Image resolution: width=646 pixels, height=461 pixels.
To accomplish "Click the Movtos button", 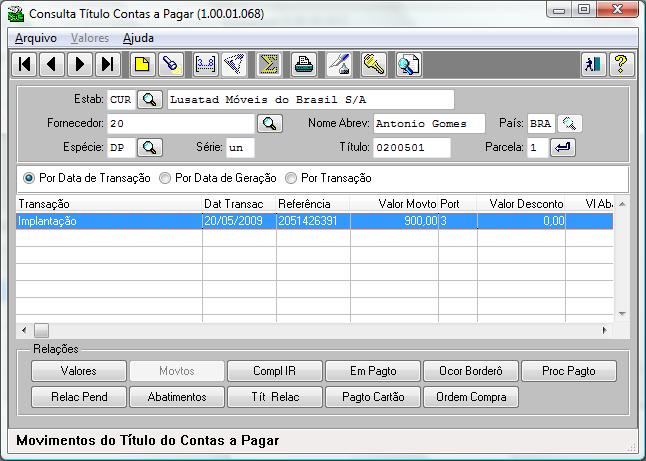I will [x=177, y=371].
